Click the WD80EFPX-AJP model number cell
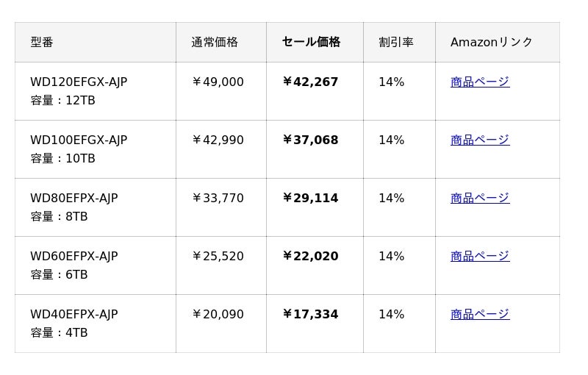 73,198
